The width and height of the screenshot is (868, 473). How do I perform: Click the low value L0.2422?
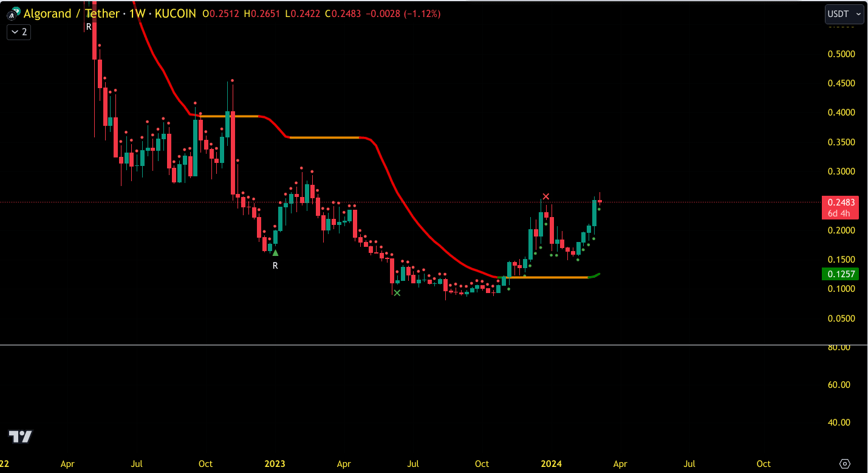(304, 13)
